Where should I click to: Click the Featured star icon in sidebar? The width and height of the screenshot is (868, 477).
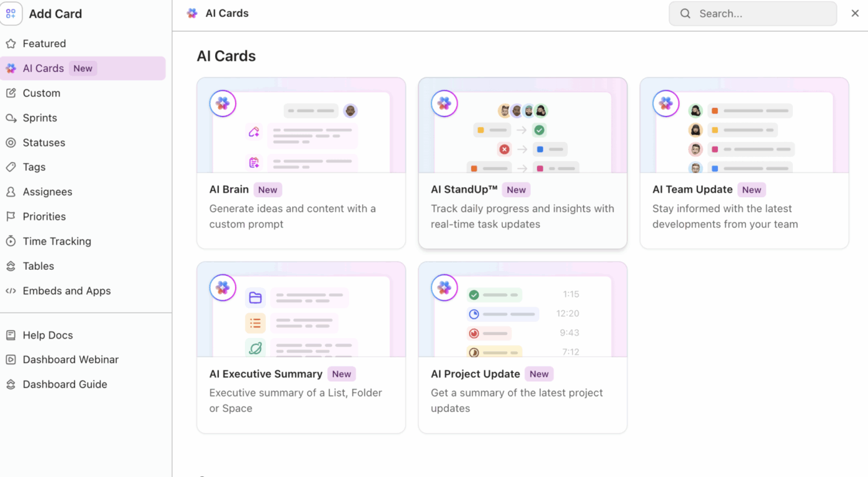tap(11, 43)
